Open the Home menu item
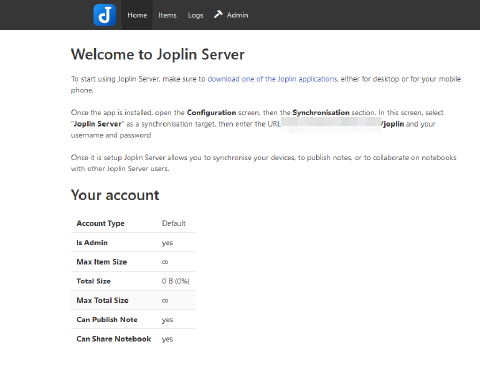The width and height of the screenshot is (480, 365). click(137, 15)
